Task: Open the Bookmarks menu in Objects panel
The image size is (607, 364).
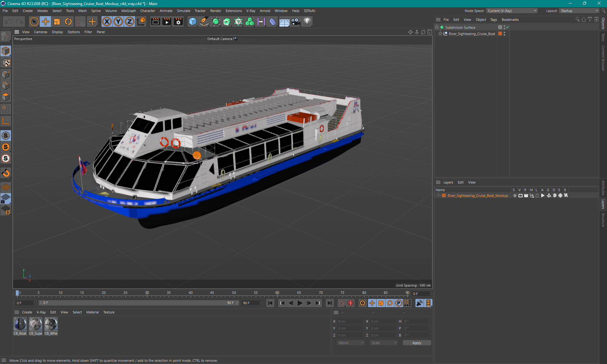Action: pyautogui.click(x=510, y=20)
